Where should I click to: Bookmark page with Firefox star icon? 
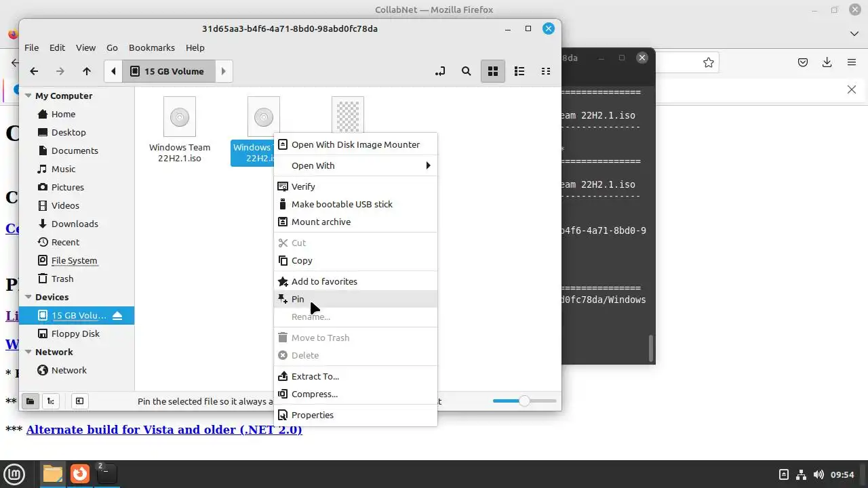[x=709, y=62]
